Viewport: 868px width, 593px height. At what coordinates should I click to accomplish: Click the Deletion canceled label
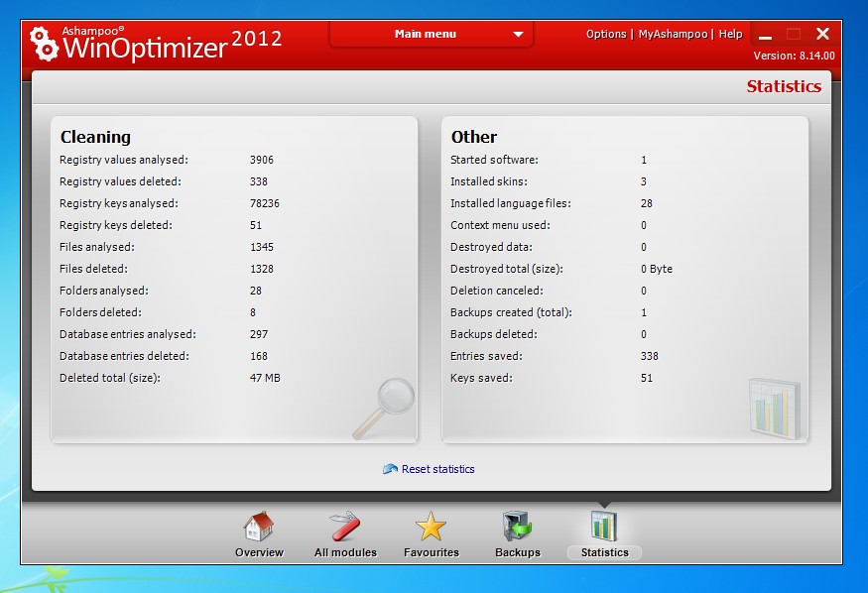(497, 291)
